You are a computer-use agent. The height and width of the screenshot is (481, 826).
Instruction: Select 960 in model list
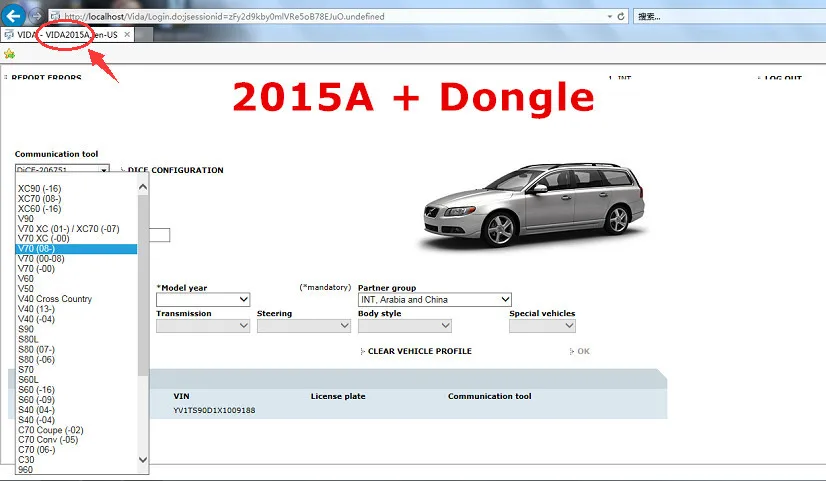click(x=76, y=469)
